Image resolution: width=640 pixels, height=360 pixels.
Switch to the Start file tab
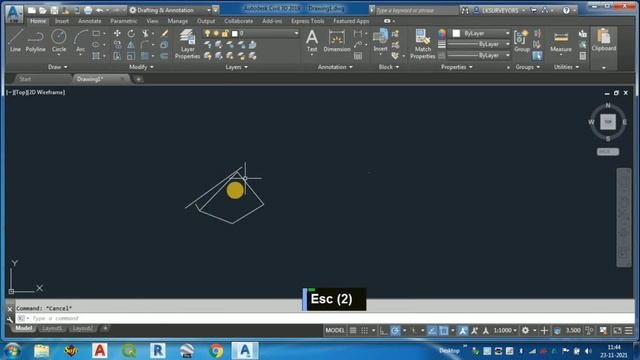[25, 79]
